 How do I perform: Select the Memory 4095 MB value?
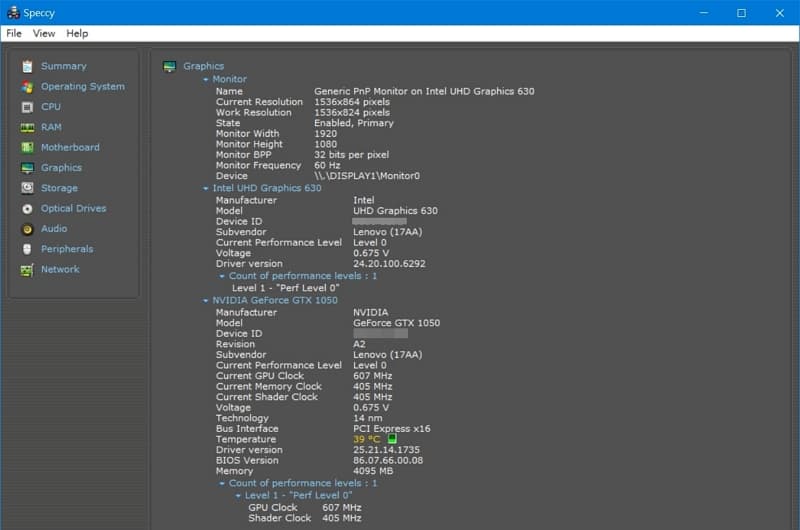point(373,471)
